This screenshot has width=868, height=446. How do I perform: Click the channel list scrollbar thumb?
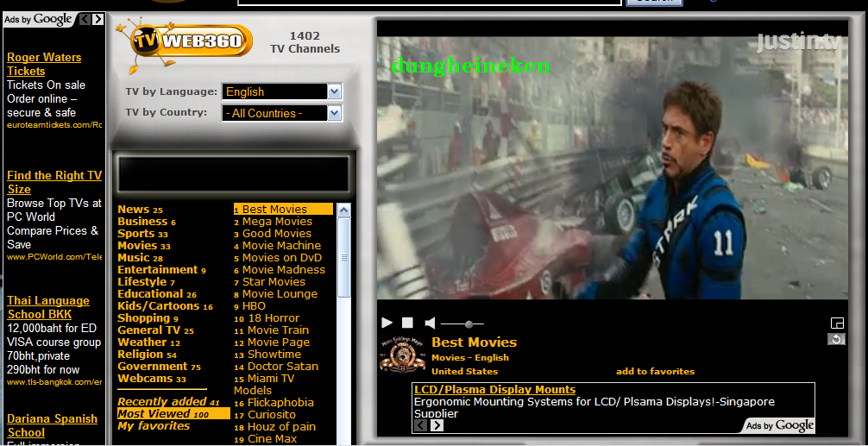click(x=343, y=257)
